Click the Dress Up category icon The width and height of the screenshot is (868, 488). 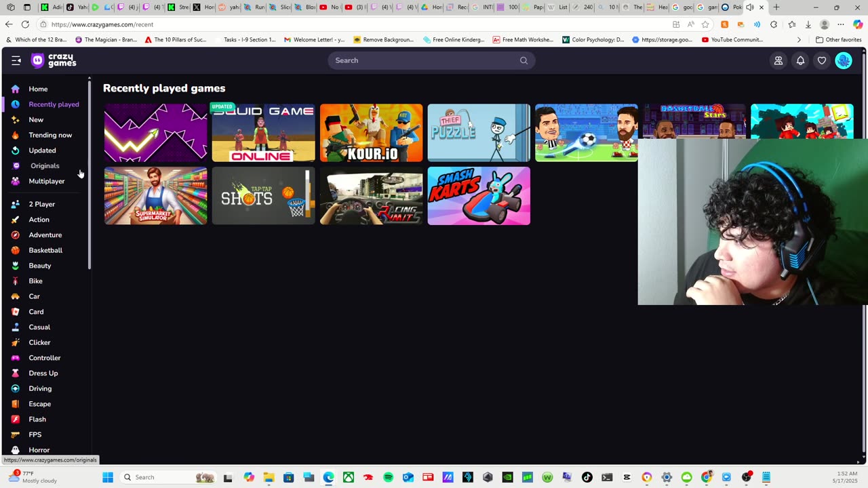(x=15, y=373)
